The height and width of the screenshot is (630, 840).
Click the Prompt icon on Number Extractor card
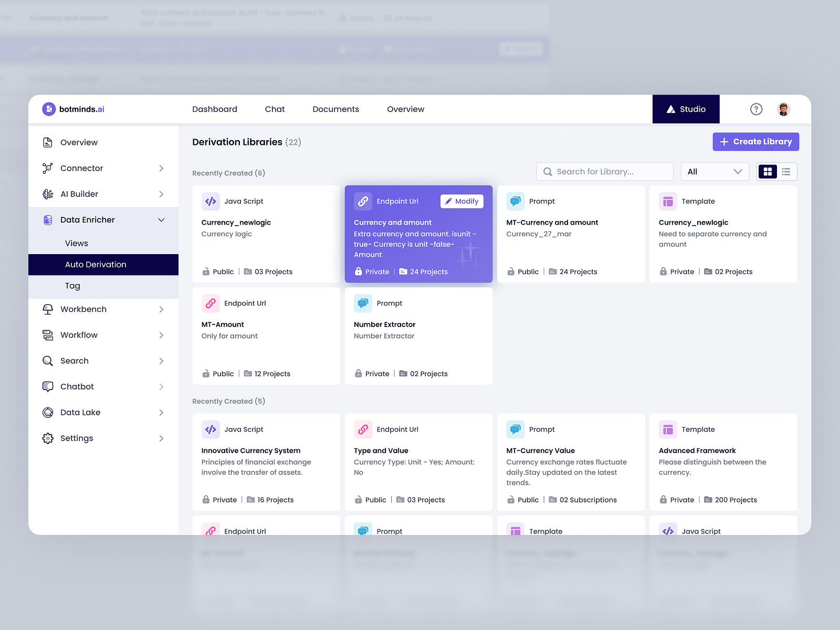[x=363, y=303]
